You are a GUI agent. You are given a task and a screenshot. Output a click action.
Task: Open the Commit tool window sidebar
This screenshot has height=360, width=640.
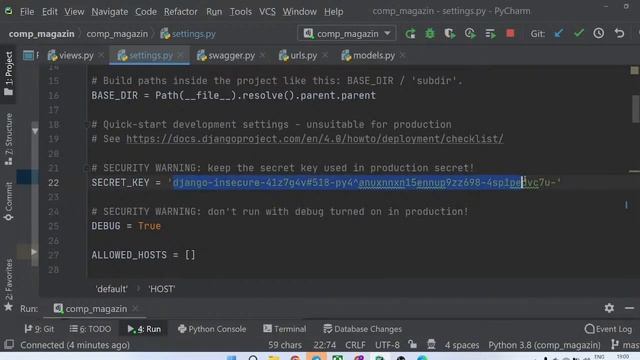(x=9, y=201)
